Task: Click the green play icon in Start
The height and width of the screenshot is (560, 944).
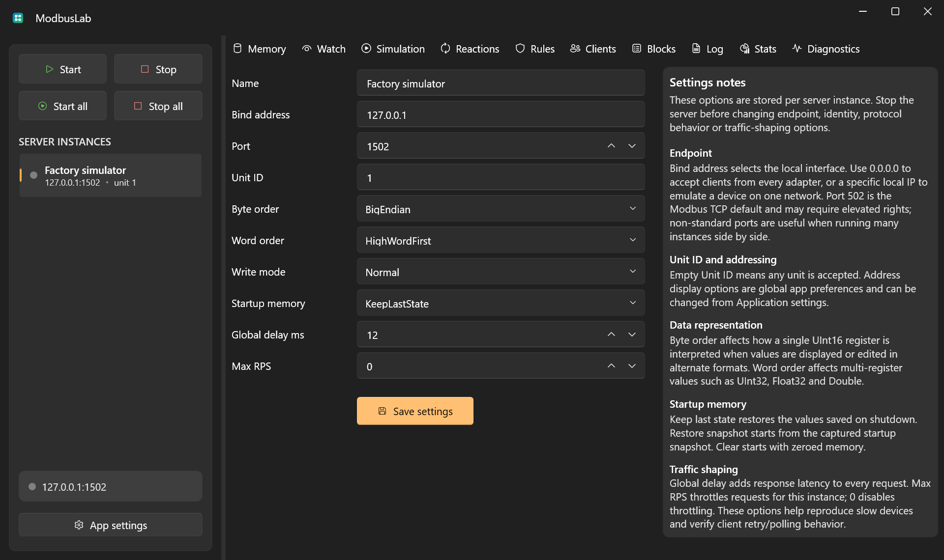Action: coord(49,69)
